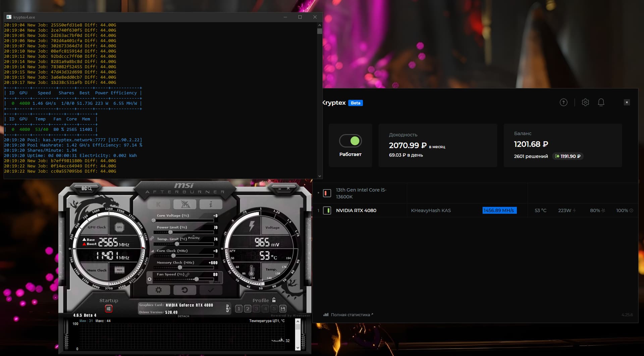
Task: Adjust the Fan Speed slider
Action: pyautogui.click(x=183, y=279)
